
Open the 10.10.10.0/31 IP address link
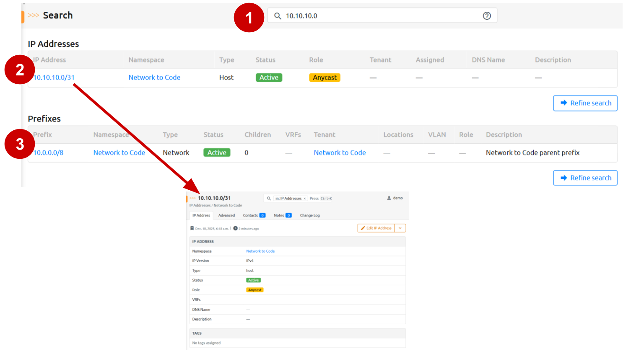tap(55, 78)
